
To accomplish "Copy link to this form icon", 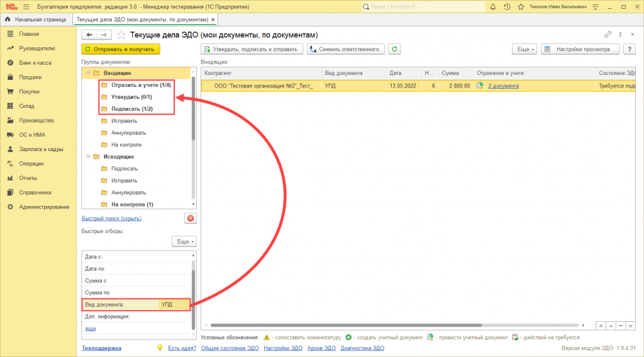I will pos(608,35).
